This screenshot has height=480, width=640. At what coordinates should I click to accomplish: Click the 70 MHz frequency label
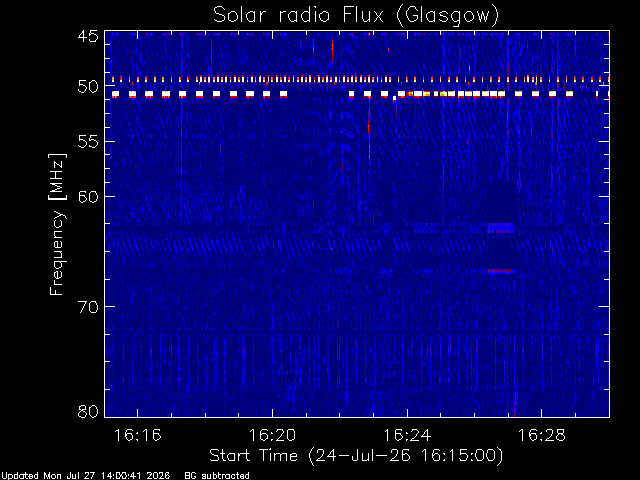88,307
